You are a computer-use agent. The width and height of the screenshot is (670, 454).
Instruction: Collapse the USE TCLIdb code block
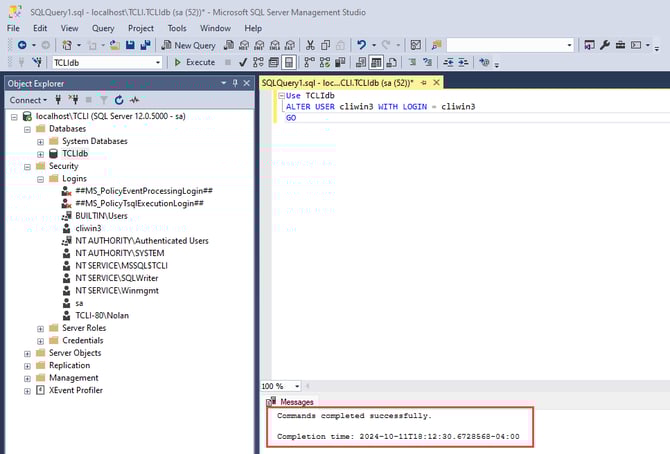coord(279,95)
